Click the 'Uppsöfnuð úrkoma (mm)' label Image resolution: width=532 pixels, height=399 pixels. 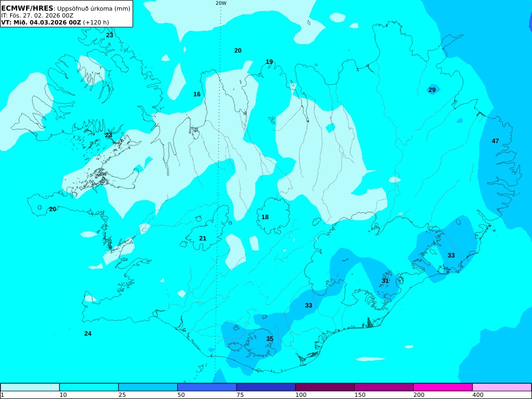click(94, 9)
